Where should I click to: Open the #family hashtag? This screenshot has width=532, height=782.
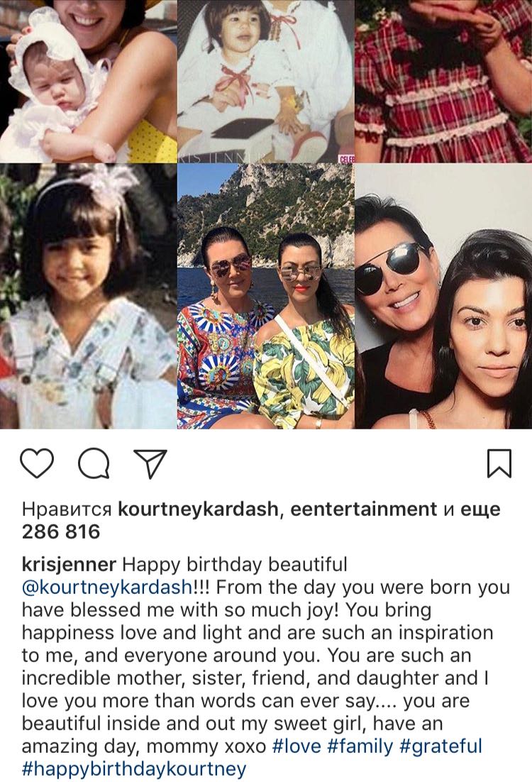coord(360,747)
